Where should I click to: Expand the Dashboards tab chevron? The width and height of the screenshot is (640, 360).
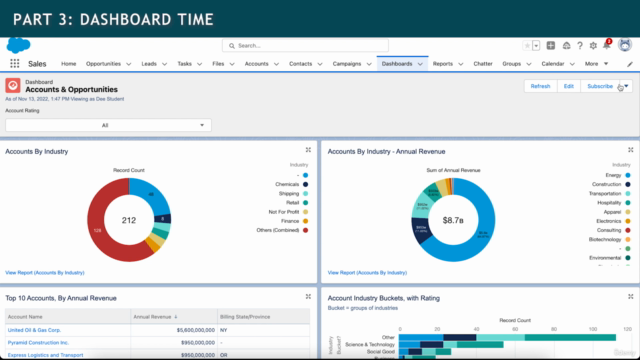420,64
